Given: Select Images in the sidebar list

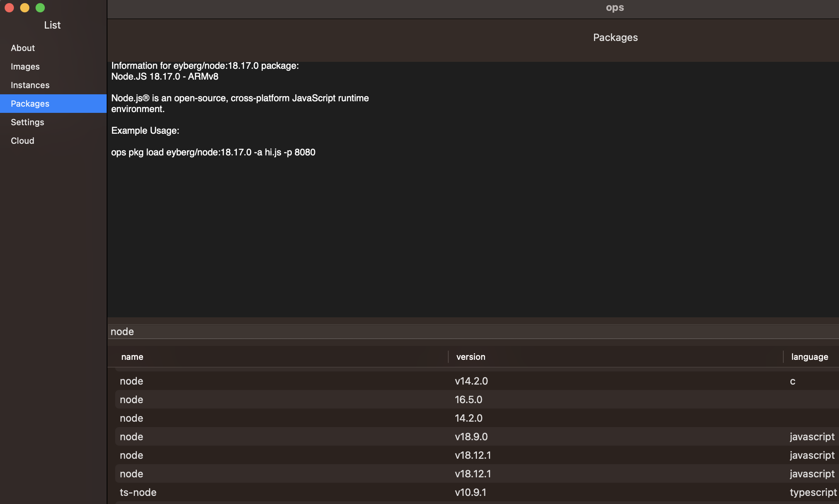Looking at the screenshot, I should coord(53,66).
